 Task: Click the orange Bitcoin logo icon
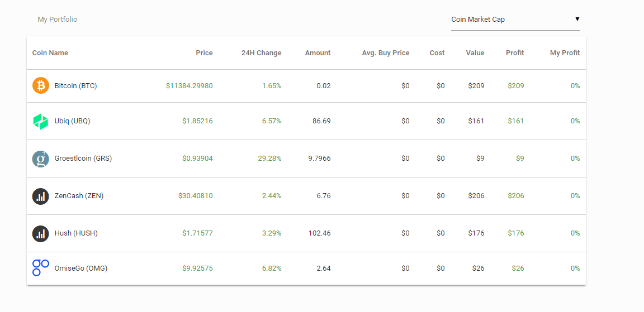[x=41, y=86]
